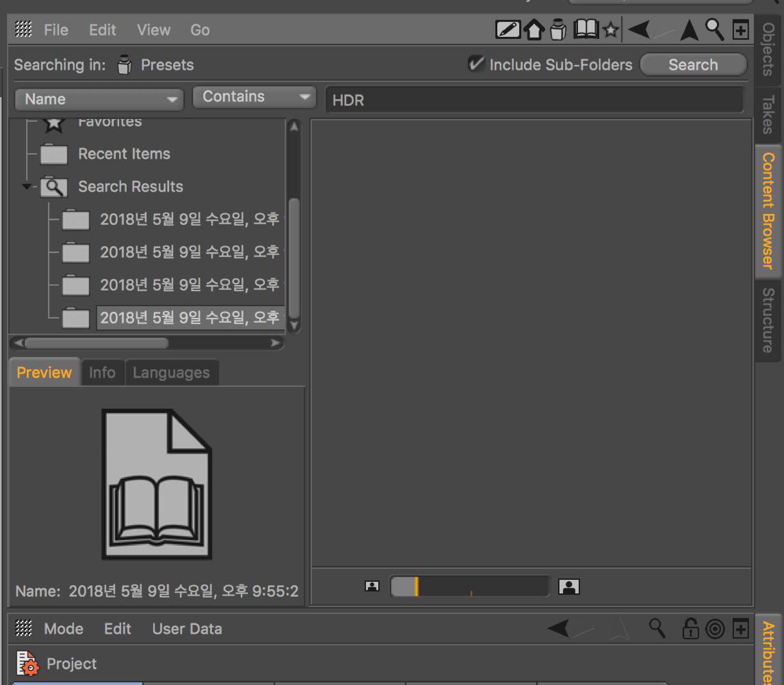The image size is (784, 685).
Task: Click the target icon in the Attributes toolbar
Action: pos(715,629)
